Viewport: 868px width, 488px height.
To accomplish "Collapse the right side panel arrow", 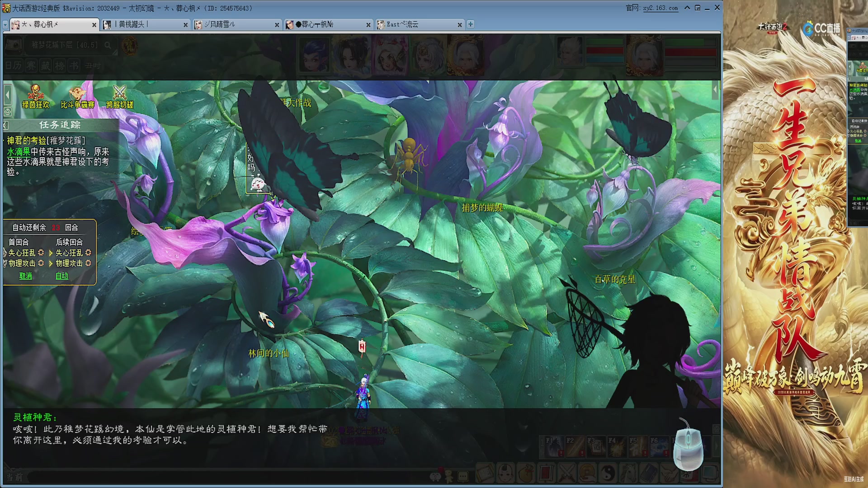I will pos(715,89).
